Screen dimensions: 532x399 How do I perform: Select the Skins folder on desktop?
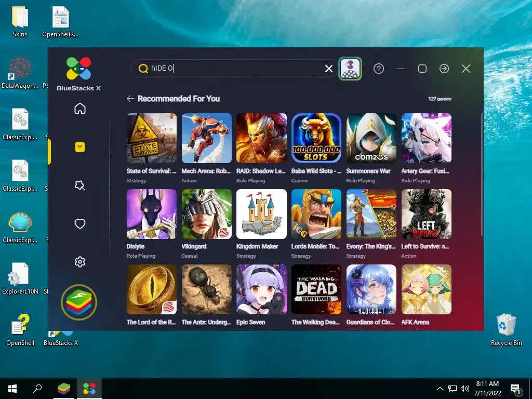coord(20,21)
